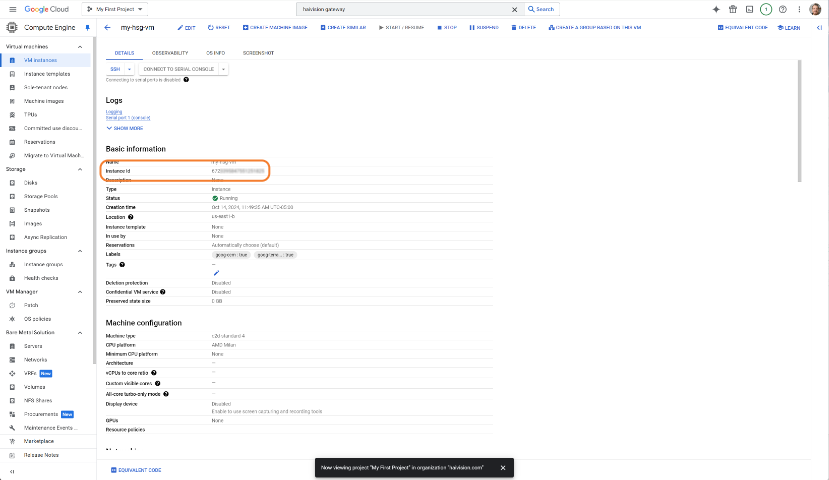The height and width of the screenshot is (480, 829).
Task: Expand Show More under Logs
Action: [125, 128]
